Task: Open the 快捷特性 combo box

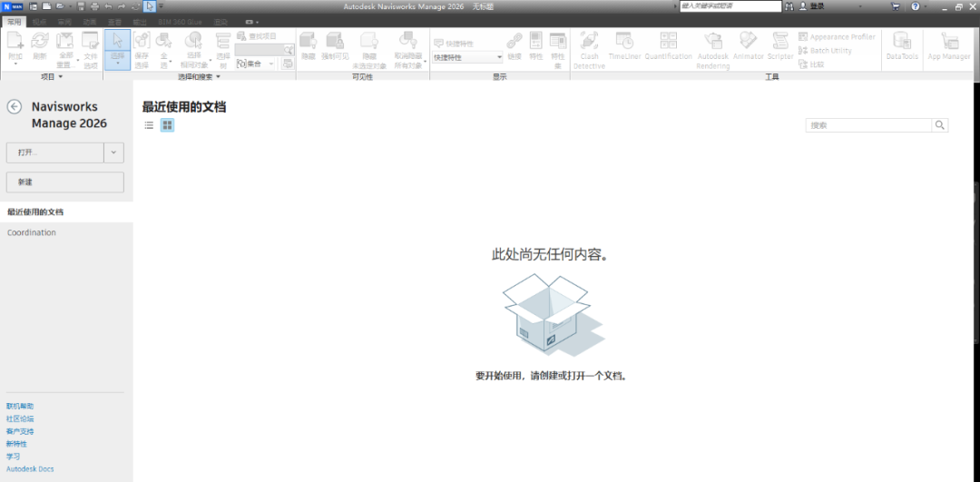Action: point(467,57)
